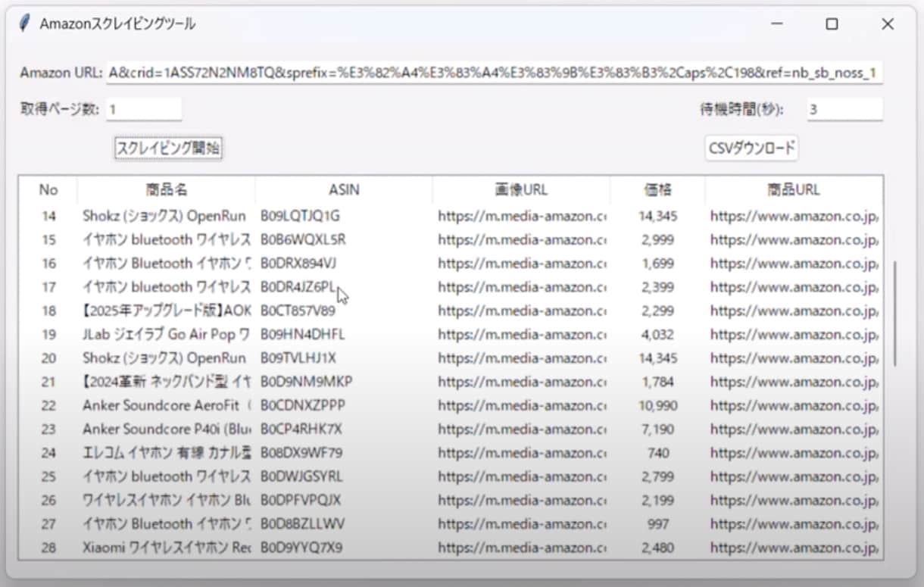Select ASIN B0D9NM9MKP cell
Viewport: 924px width, 587px height.
[x=306, y=381]
